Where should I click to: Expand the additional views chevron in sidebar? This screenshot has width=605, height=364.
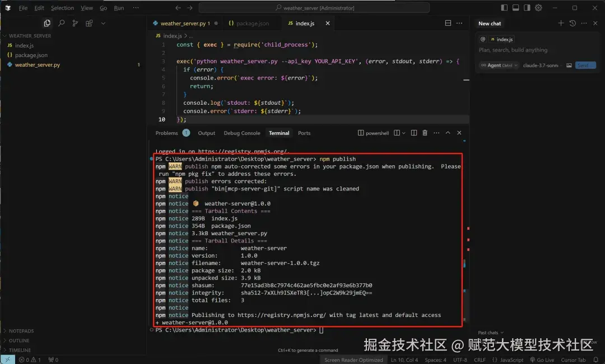(103, 24)
